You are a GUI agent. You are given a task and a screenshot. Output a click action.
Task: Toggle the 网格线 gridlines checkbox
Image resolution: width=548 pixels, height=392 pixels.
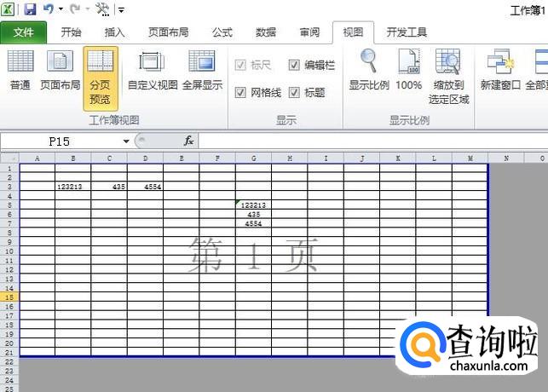click(x=240, y=93)
